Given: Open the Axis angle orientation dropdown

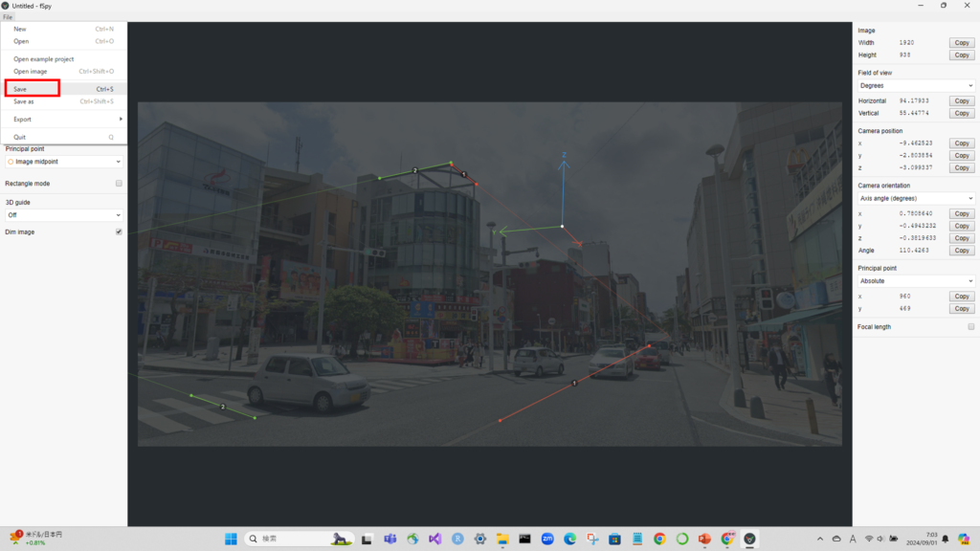Looking at the screenshot, I should click(915, 198).
